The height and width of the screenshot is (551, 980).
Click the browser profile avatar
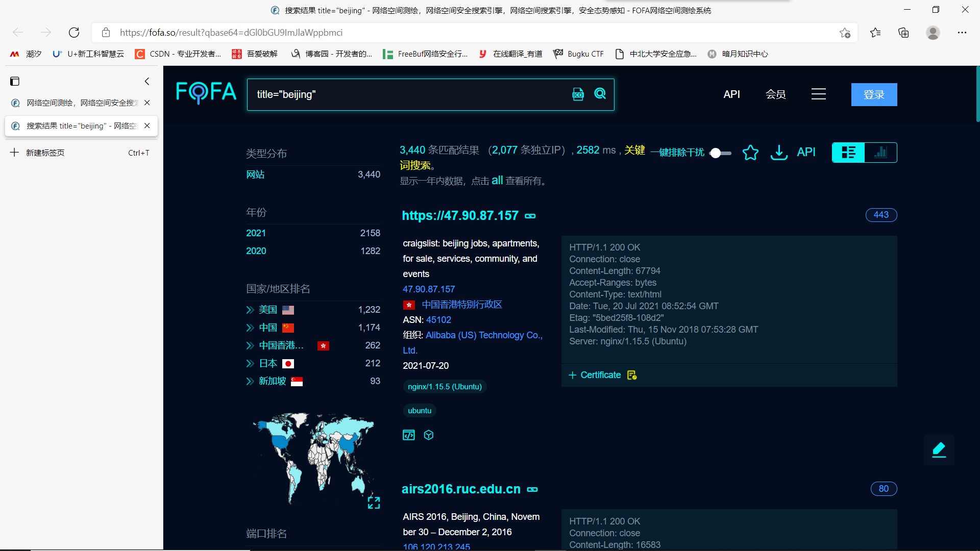pos(933,33)
